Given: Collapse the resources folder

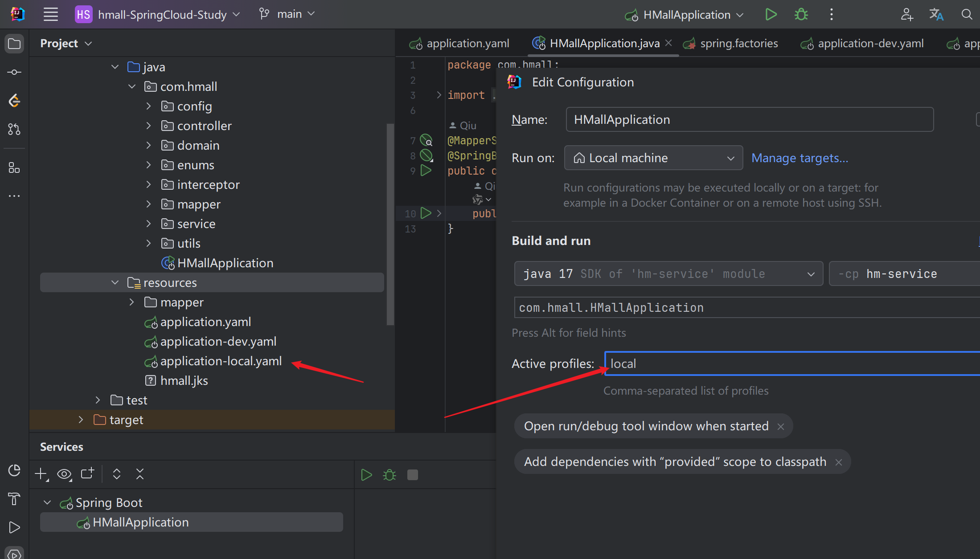Looking at the screenshot, I should click(x=115, y=282).
